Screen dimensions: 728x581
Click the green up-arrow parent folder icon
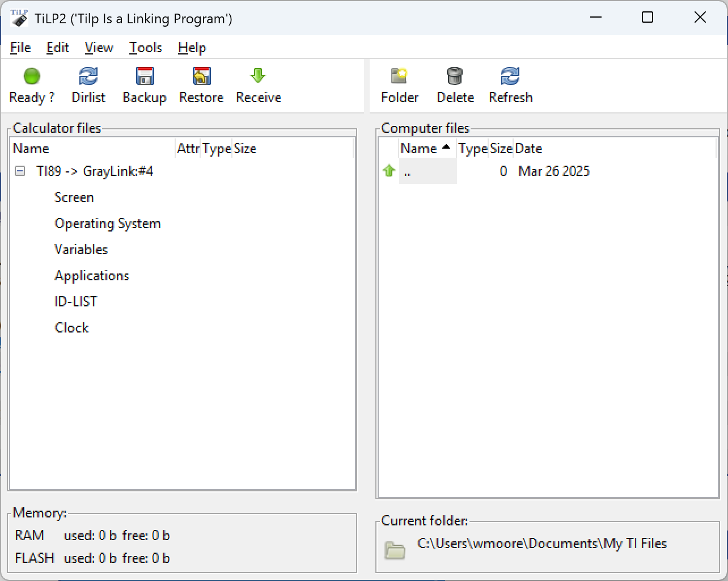(x=389, y=171)
